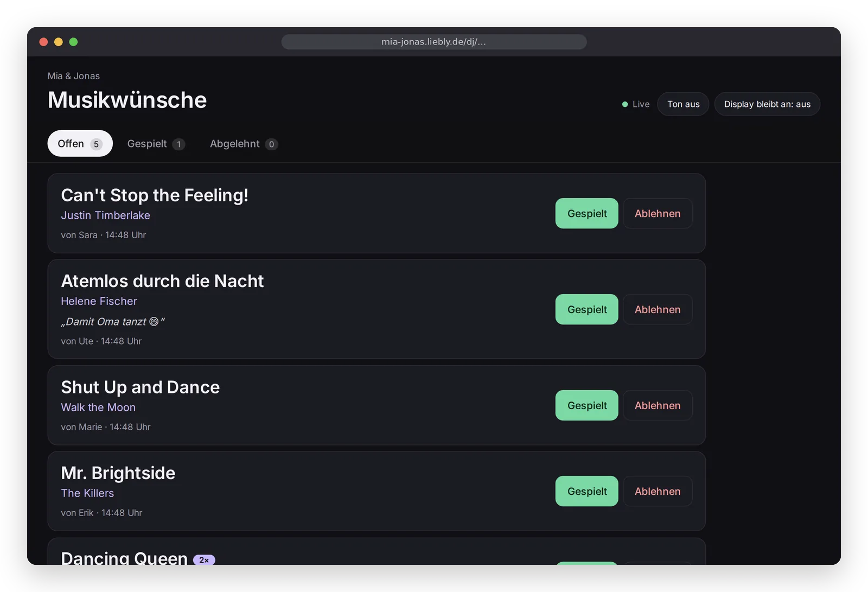Reject the 'Mr. Brightside' request
868x592 pixels.
658,491
